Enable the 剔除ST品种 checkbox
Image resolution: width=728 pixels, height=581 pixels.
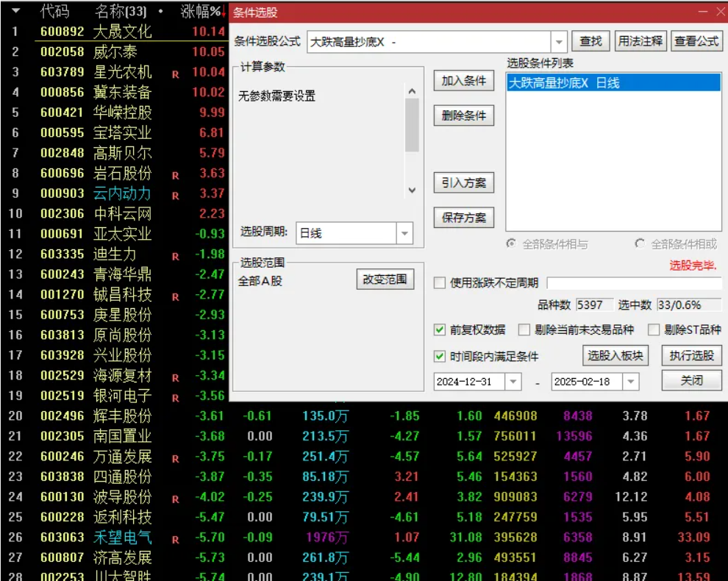[654, 329]
